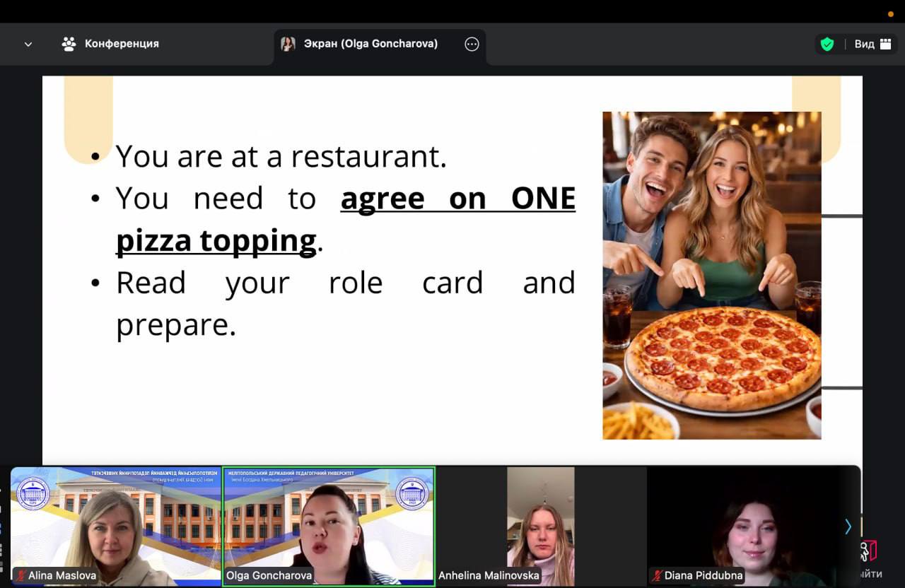Click muted microphone icon on Alina Maslova
The width and height of the screenshot is (905, 588).
pos(20,575)
